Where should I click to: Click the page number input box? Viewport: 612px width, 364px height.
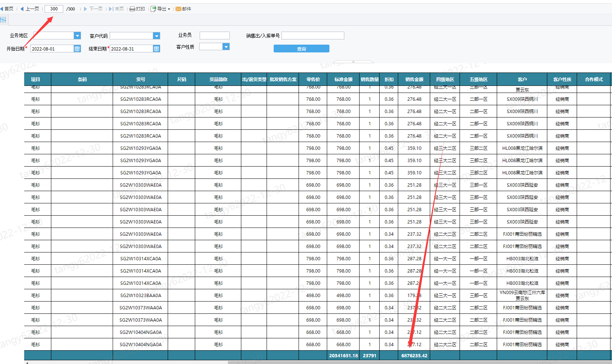coord(54,9)
